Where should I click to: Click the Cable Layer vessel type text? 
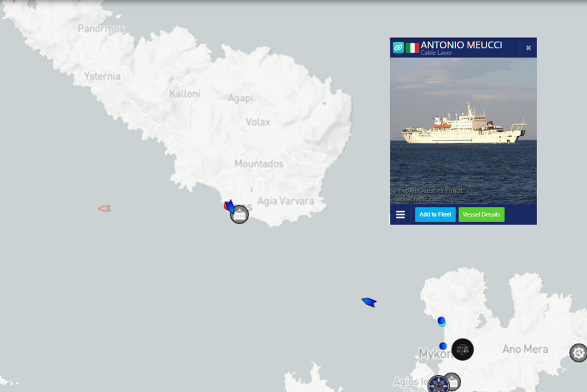point(436,53)
